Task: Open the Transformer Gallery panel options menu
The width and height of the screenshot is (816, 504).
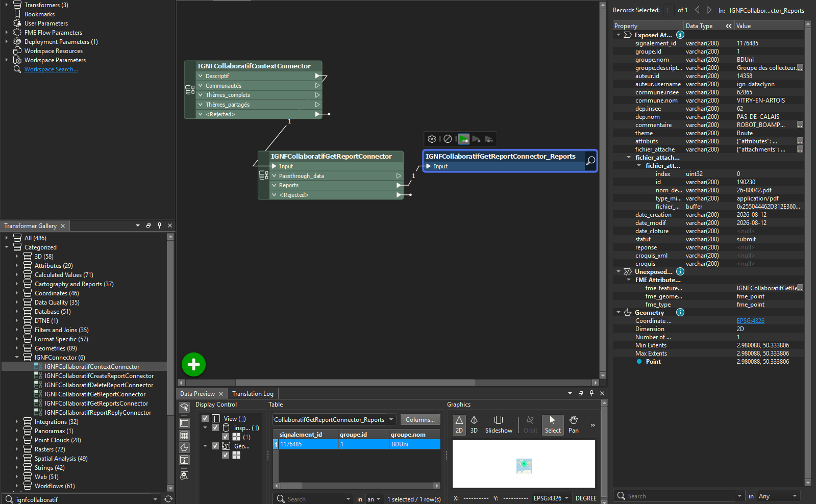Action: [138, 225]
